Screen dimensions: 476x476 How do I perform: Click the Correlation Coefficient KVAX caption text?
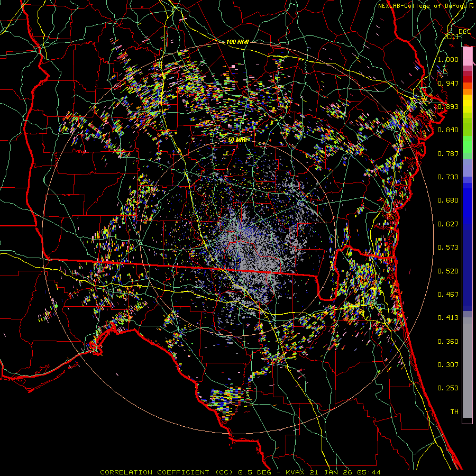coord(240,472)
